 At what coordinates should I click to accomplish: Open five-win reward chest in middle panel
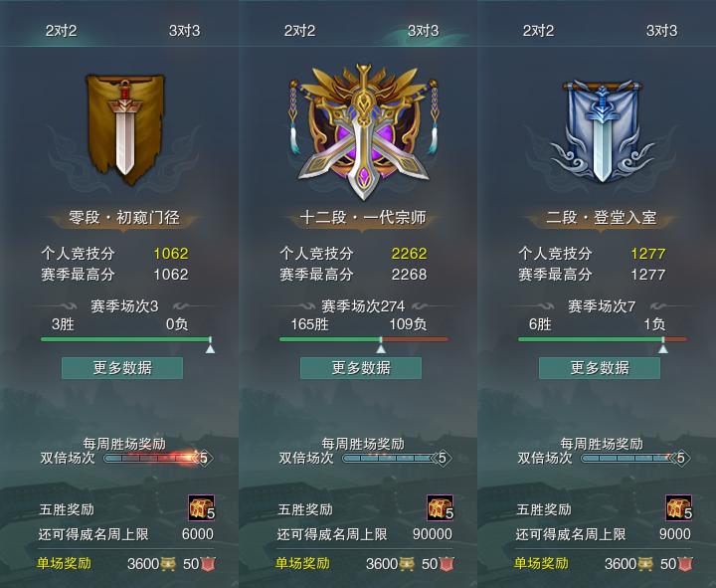point(441,507)
